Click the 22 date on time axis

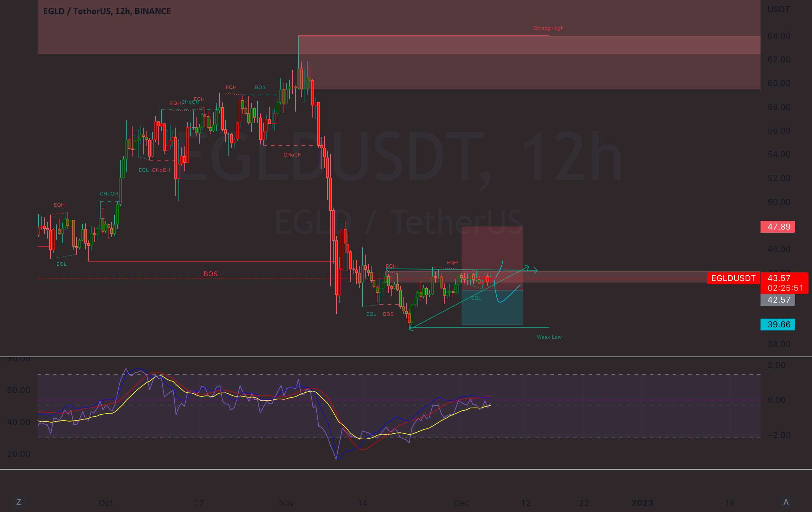[x=584, y=503]
